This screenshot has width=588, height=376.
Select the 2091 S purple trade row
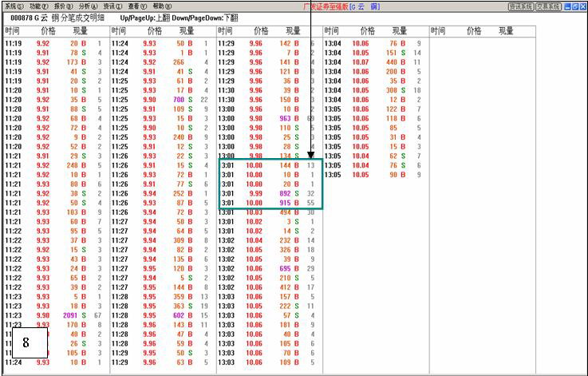[x=72, y=315]
